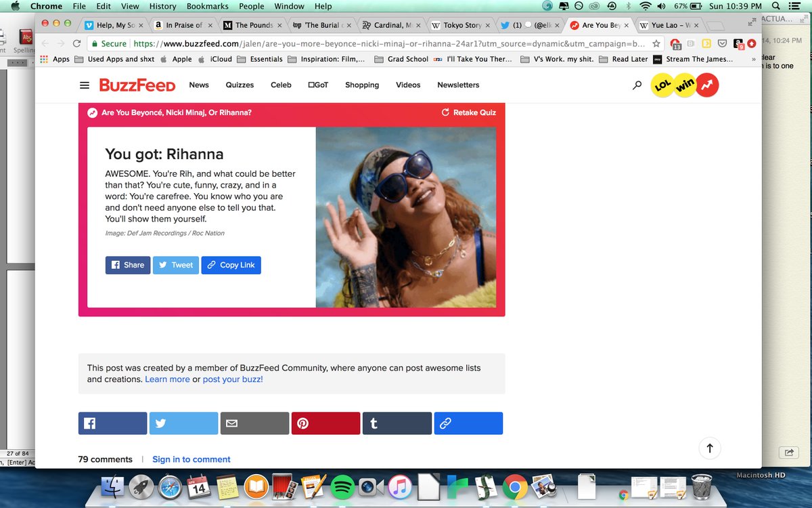Viewport: 812px width, 508px height.
Task: Open the Bookmarks menu
Action: click(207, 6)
